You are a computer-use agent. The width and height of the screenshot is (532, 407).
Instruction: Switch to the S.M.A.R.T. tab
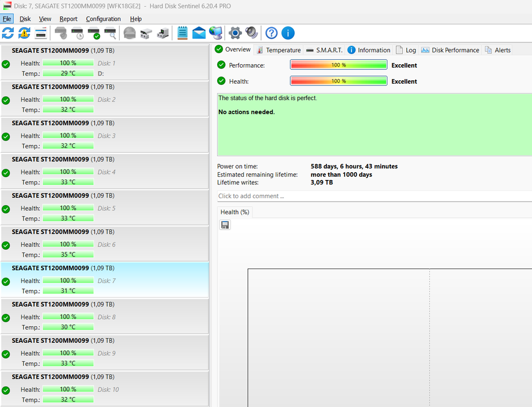click(x=324, y=50)
